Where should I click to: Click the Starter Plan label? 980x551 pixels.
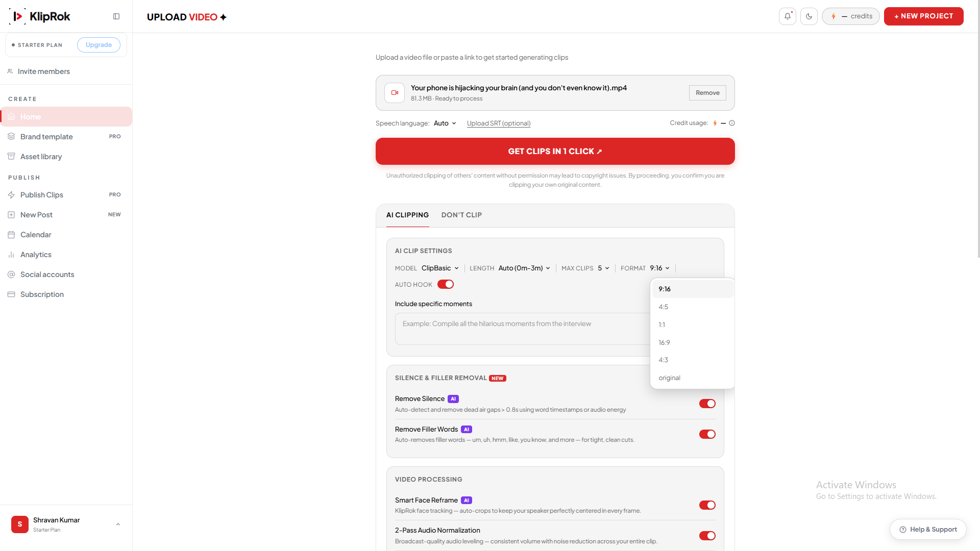point(40,45)
